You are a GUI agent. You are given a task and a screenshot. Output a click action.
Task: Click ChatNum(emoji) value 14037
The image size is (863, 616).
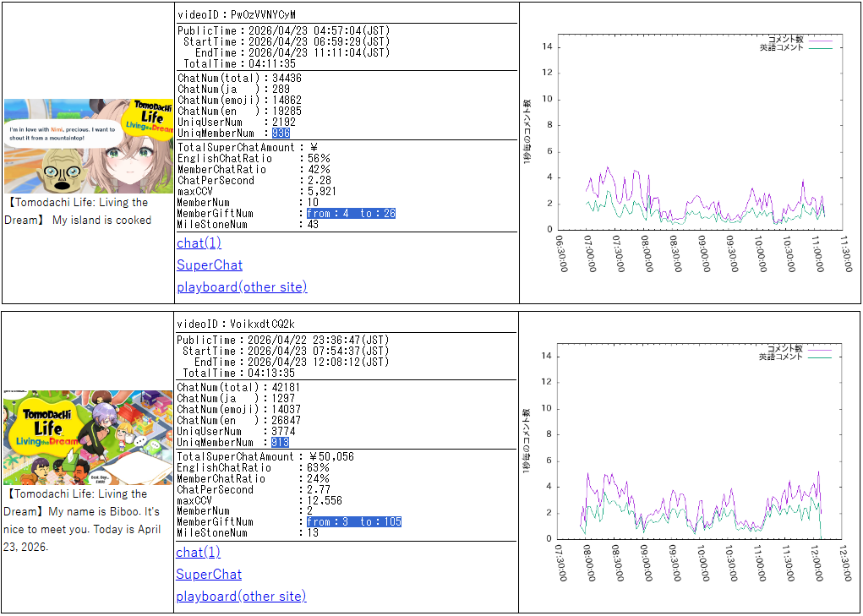(x=287, y=410)
